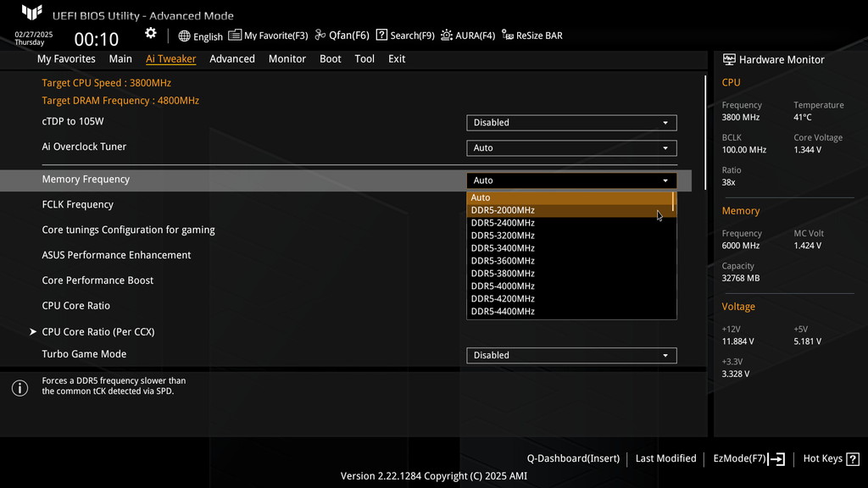Click the Hot Keys question mark icon
Viewport: 868px width, 488px height.
click(853, 458)
